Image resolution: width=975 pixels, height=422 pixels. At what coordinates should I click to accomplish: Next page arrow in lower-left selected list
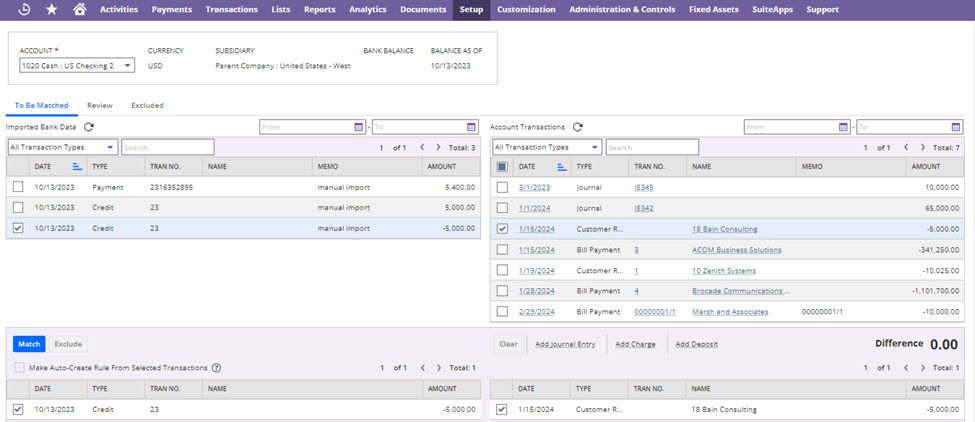pyautogui.click(x=438, y=368)
